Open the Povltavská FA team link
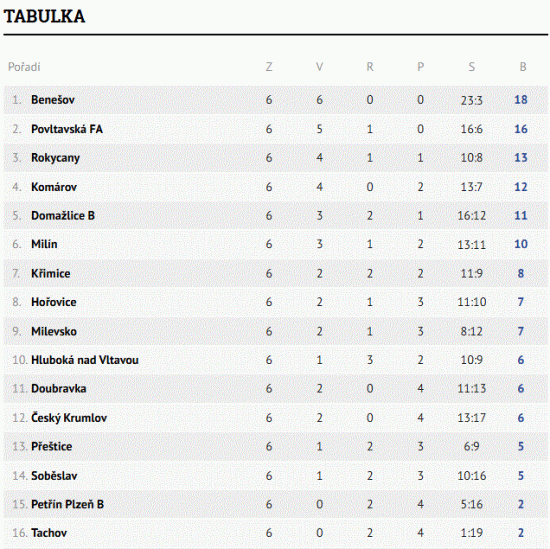The image size is (550, 549). (x=67, y=129)
